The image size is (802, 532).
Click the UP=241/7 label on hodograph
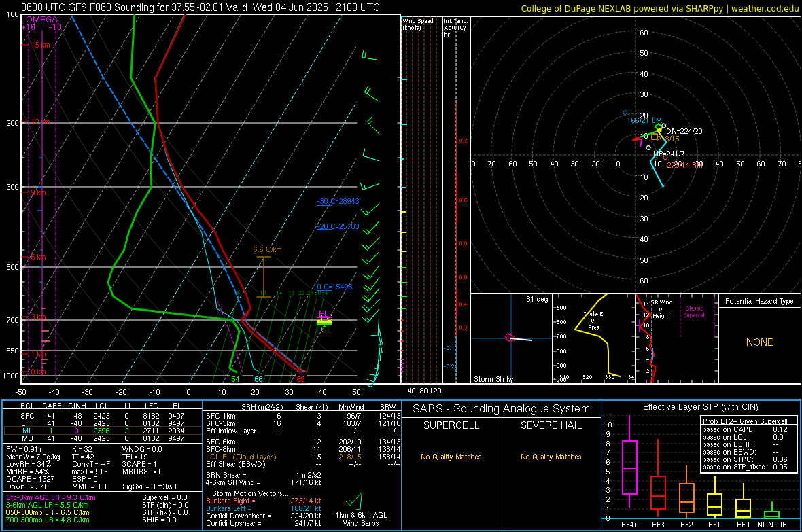tap(669, 154)
